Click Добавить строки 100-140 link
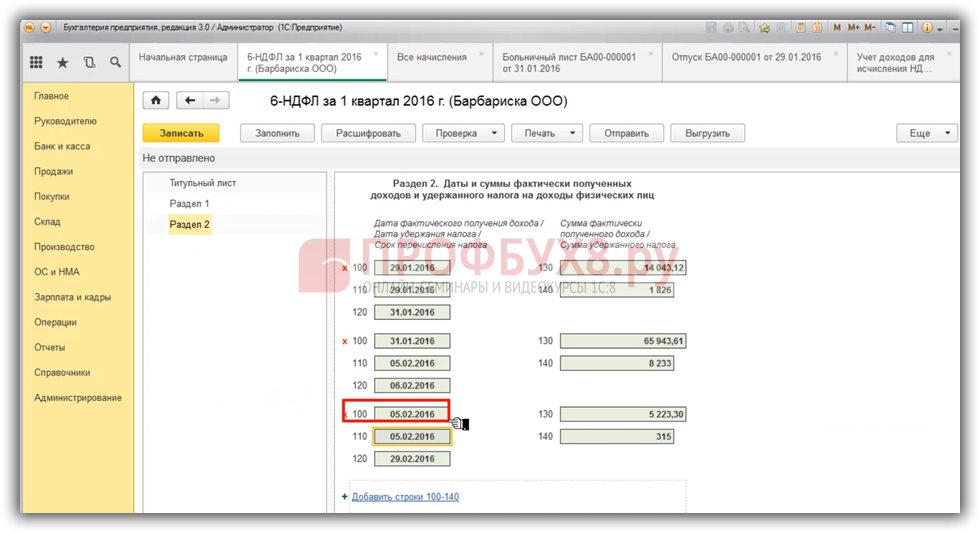 (x=405, y=496)
